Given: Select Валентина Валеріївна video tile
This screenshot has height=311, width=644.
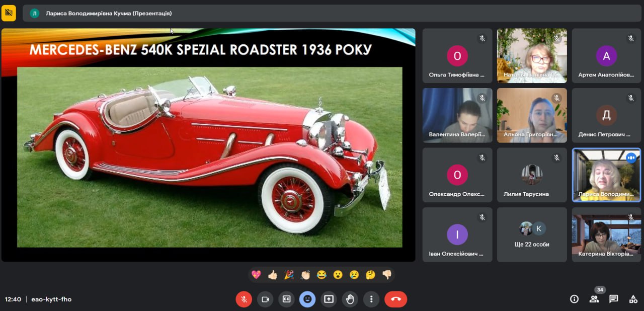Looking at the screenshot, I should [457, 115].
